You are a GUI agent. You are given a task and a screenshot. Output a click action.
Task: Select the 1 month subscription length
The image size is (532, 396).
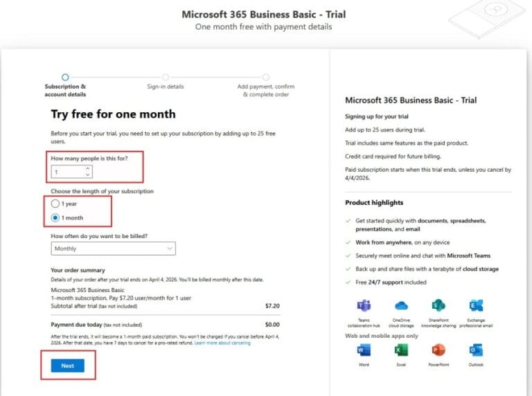[x=55, y=217]
